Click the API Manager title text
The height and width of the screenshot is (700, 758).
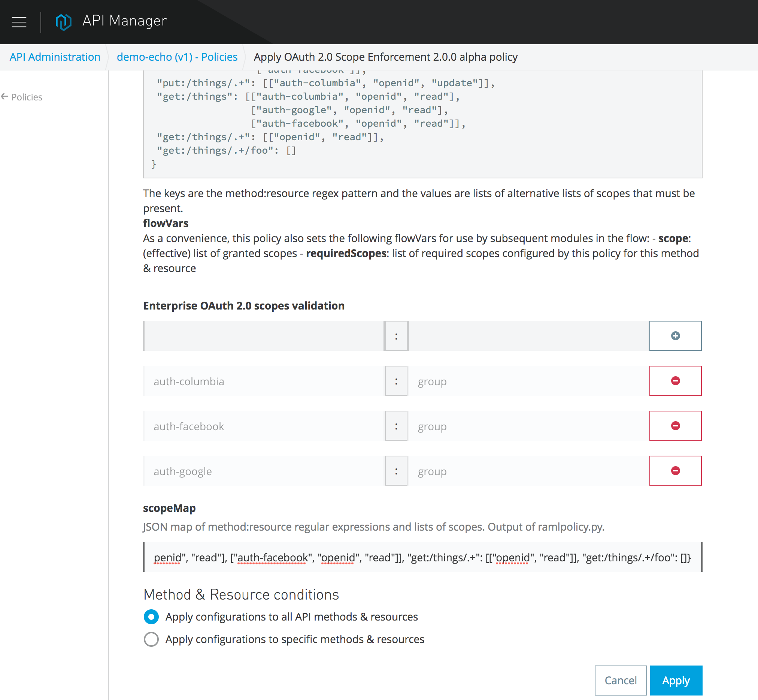click(125, 21)
